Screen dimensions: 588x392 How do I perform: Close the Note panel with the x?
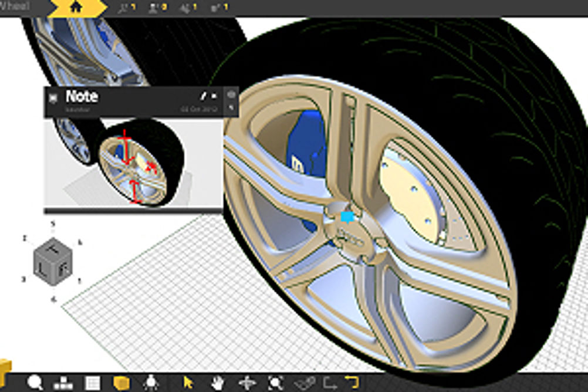coord(214,96)
